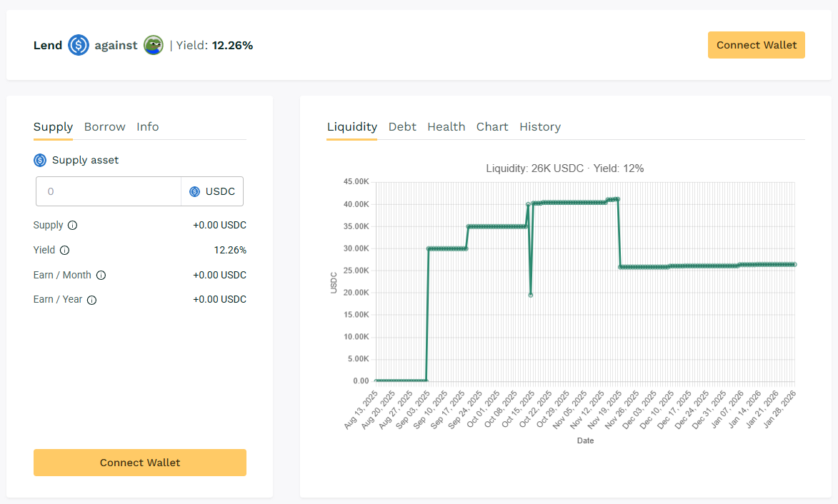This screenshot has width=838, height=504.
Task: Click the info icon next to Supply
Action: [x=72, y=226]
